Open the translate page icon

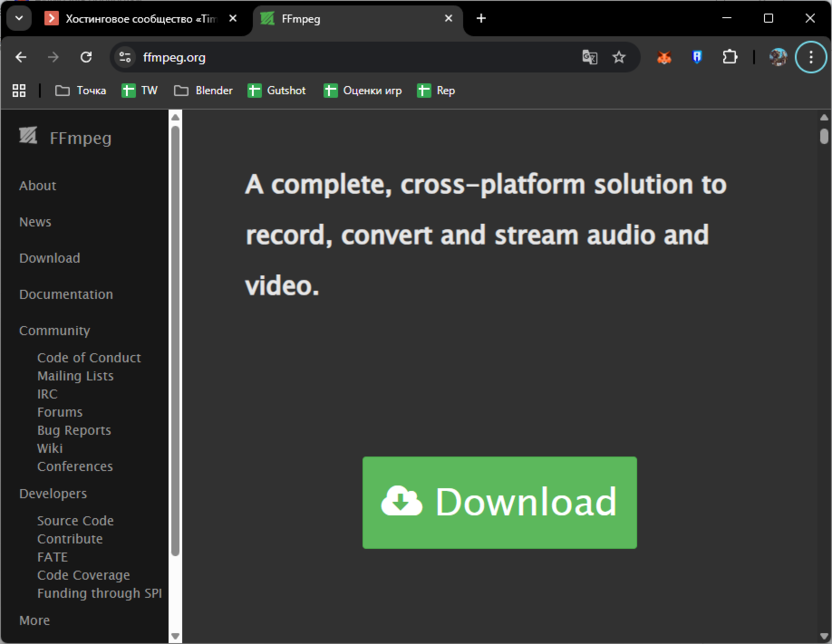pyautogui.click(x=590, y=57)
